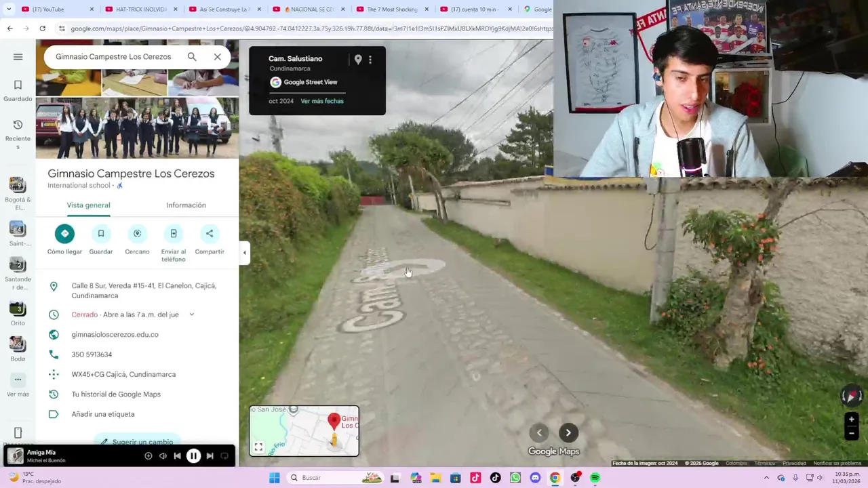Clear the Gimnasio Campestre search with X

tap(218, 57)
